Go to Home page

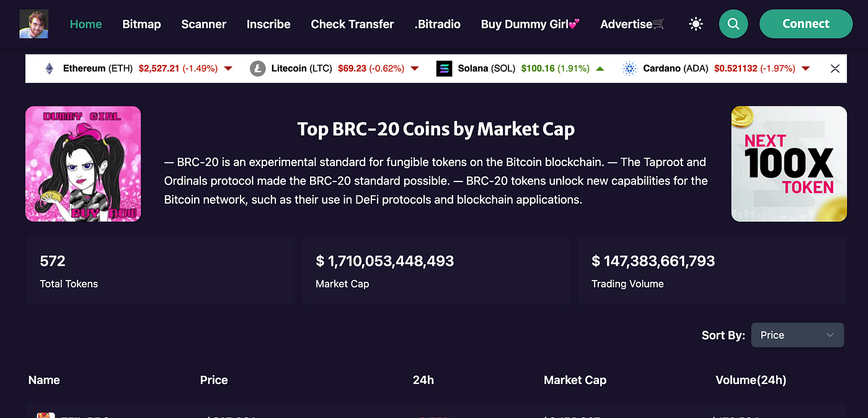click(x=86, y=24)
